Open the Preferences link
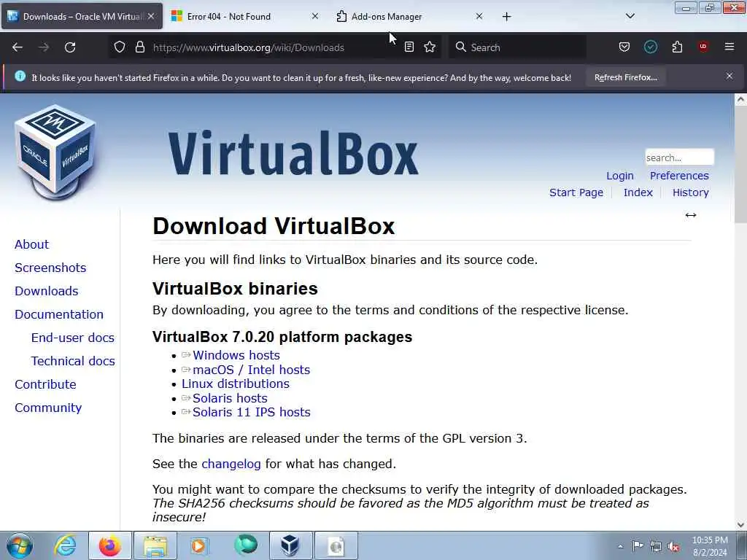 (679, 176)
